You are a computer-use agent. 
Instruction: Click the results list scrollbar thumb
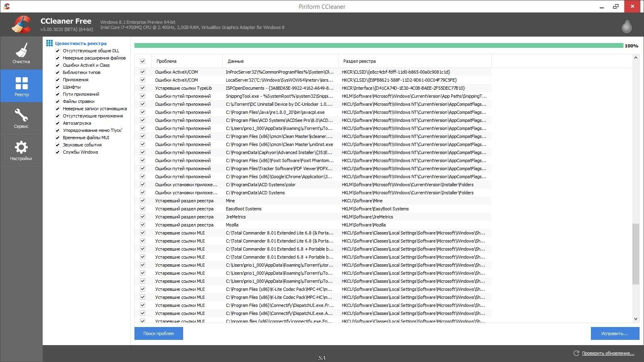pyautogui.click(x=636, y=254)
